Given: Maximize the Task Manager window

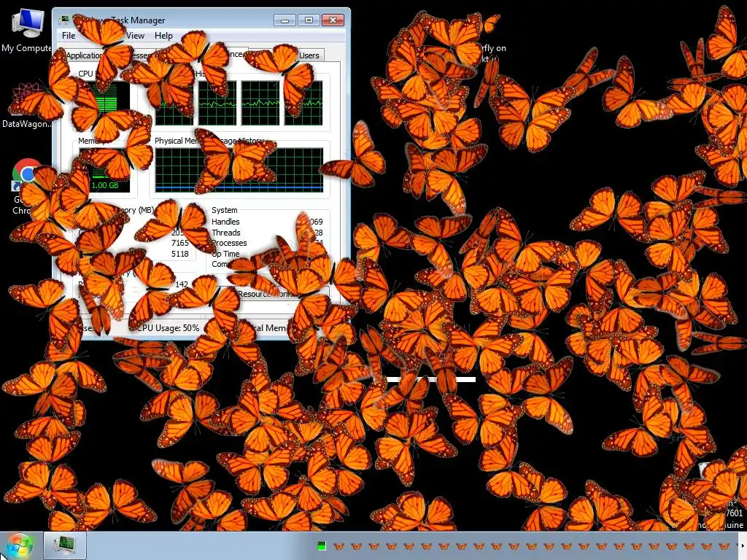Looking at the screenshot, I should [309, 20].
